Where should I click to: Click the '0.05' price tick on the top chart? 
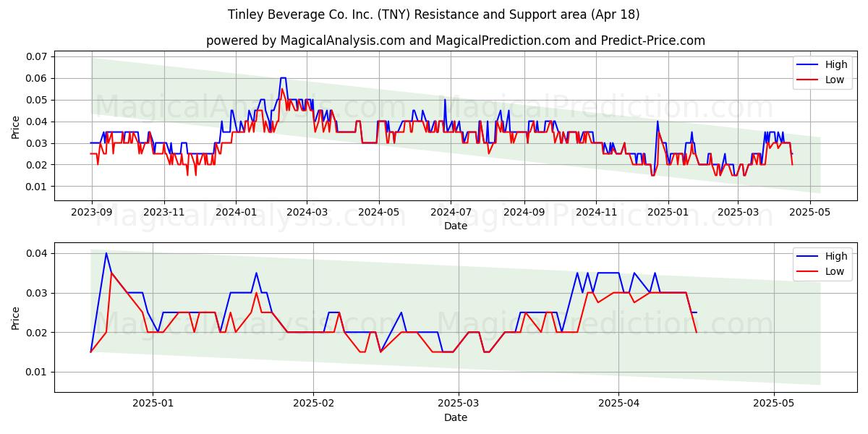[x=36, y=100]
